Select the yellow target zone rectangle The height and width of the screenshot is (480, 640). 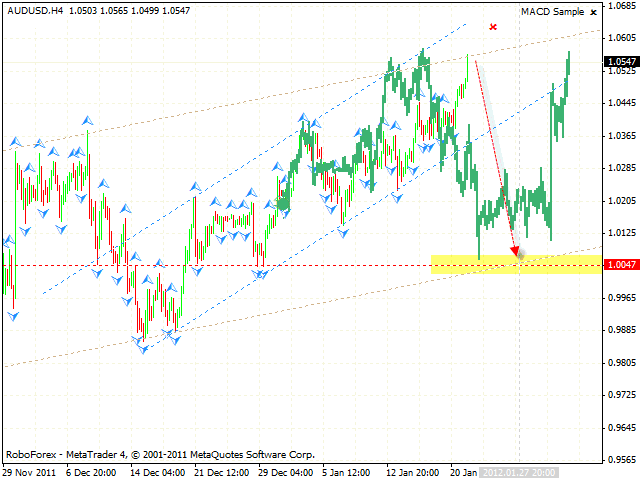(x=470, y=264)
